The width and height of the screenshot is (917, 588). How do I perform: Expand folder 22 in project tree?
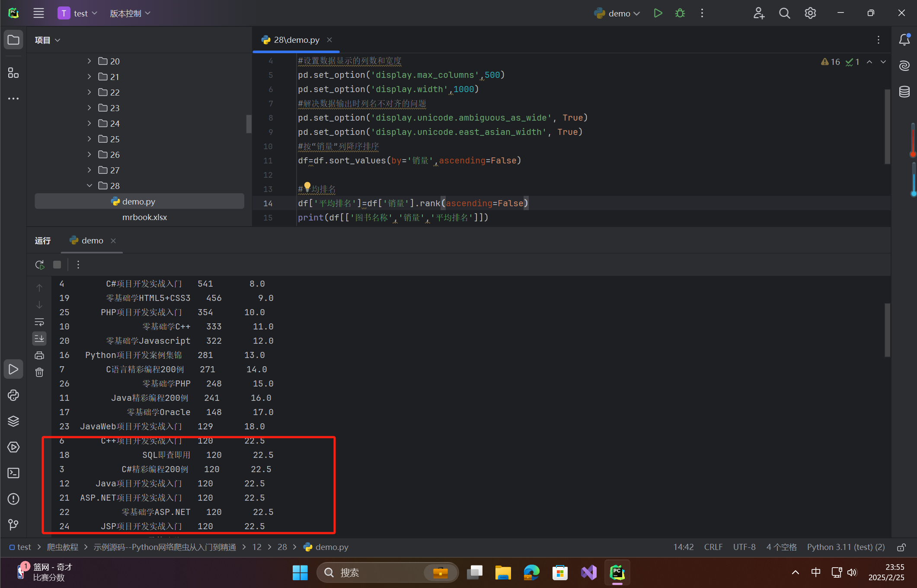(89, 92)
